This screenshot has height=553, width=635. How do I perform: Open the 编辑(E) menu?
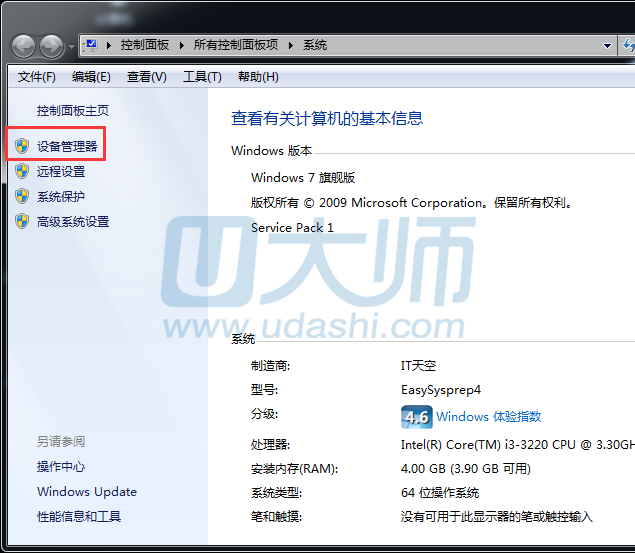(x=91, y=77)
